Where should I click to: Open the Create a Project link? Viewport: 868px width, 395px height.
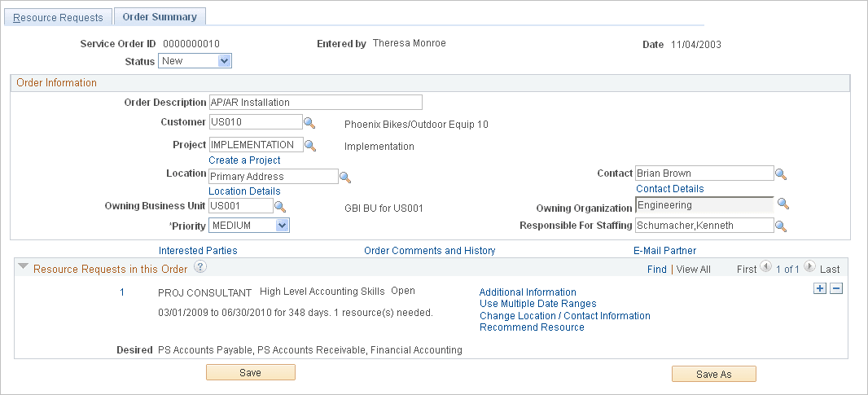point(244,160)
